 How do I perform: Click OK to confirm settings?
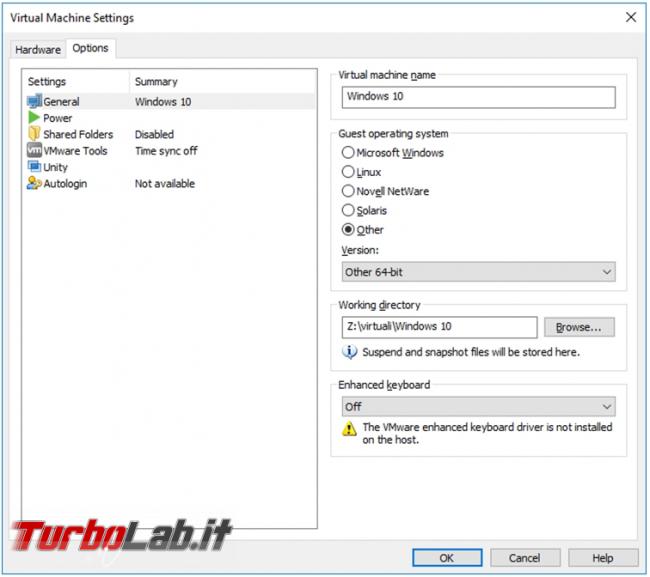pyautogui.click(x=447, y=558)
